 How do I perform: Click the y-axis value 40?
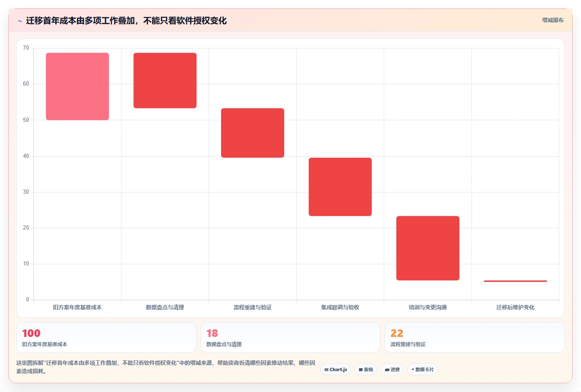coord(26,156)
